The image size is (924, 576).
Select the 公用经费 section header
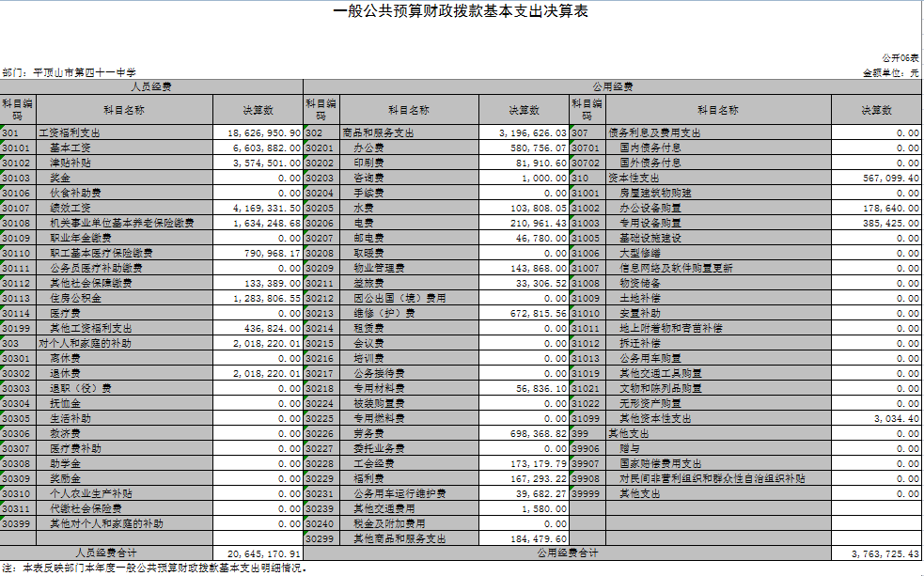[613, 86]
